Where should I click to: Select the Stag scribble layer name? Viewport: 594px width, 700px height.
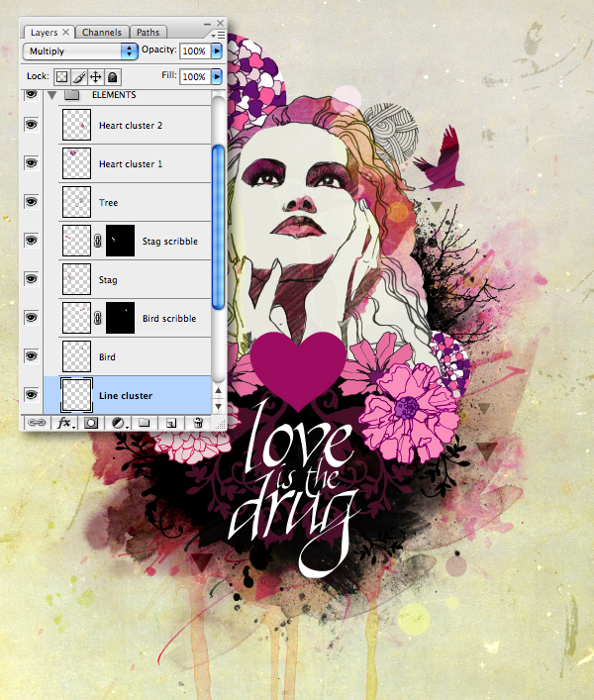pos(169,242)
